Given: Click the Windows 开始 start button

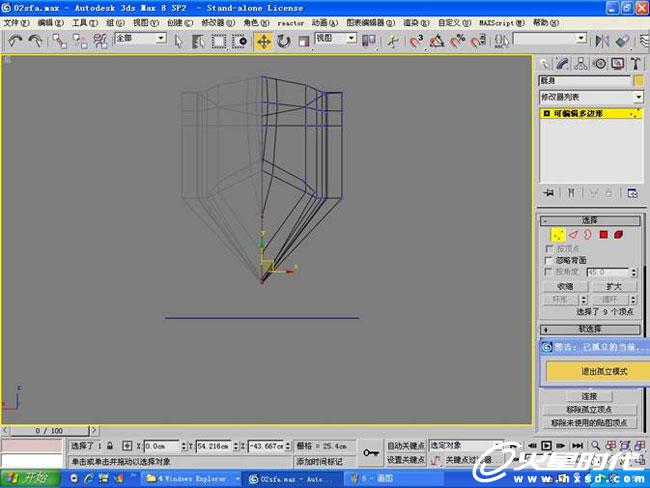Looking at the screenshot, I should [30, 479].
